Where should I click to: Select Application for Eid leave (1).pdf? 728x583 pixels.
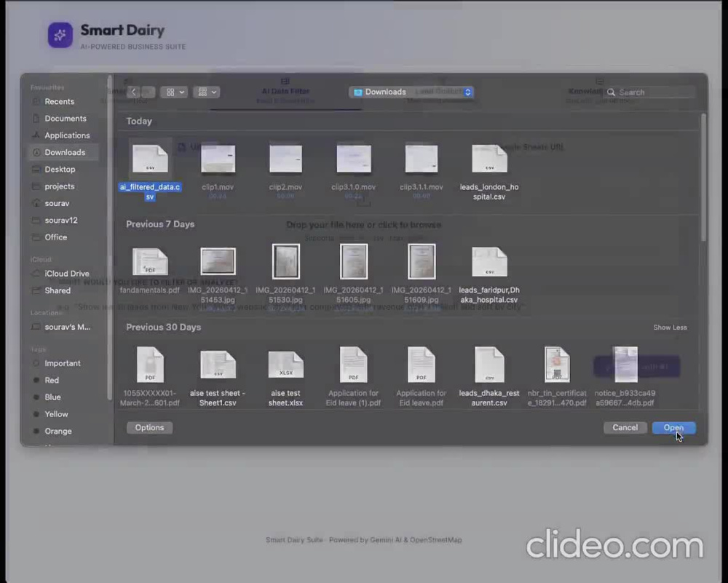(x=354, y=365)
